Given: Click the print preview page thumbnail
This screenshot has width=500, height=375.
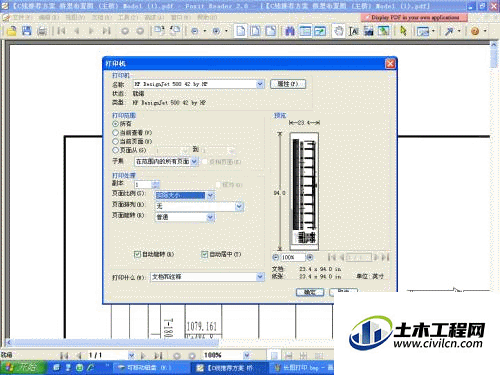Looking at the screenshot, I should coord(304,191).
